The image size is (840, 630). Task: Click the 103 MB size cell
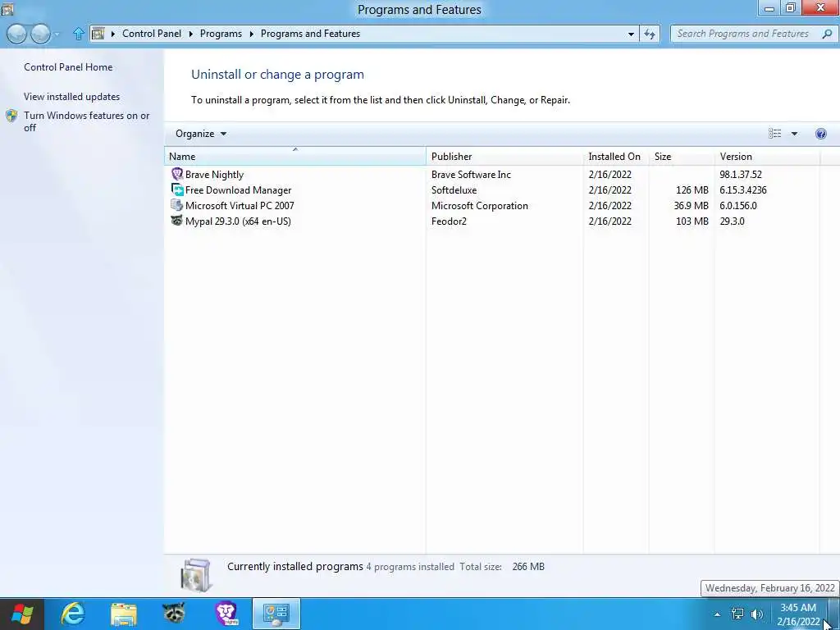pos(692,221)
